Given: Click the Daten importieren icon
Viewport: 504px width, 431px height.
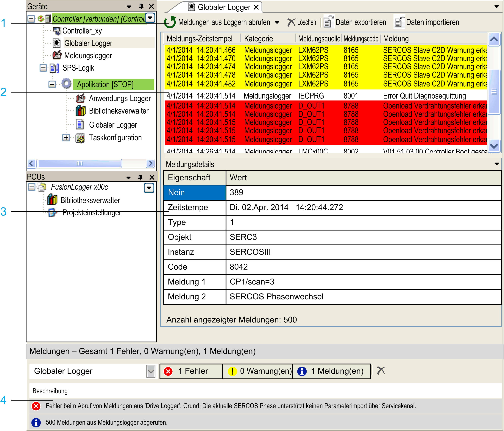Looking at the screenshot, I should [399, 22].
